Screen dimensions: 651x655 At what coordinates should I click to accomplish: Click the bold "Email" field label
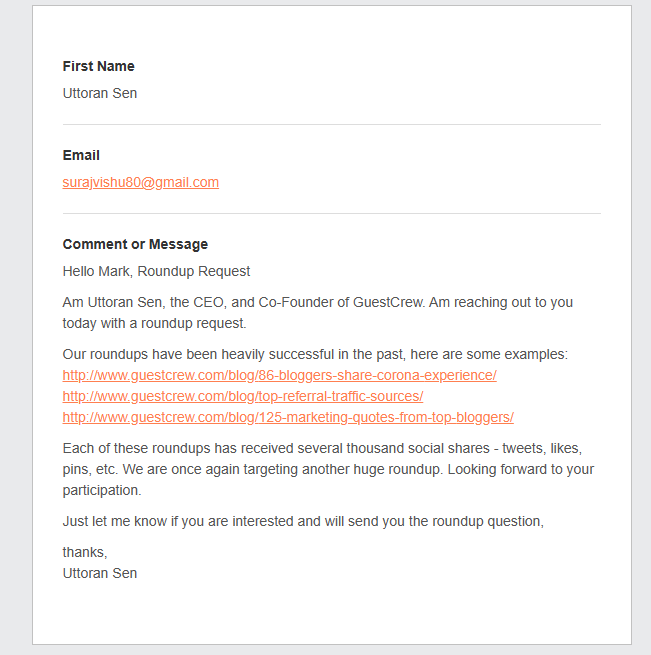(81, 156)
